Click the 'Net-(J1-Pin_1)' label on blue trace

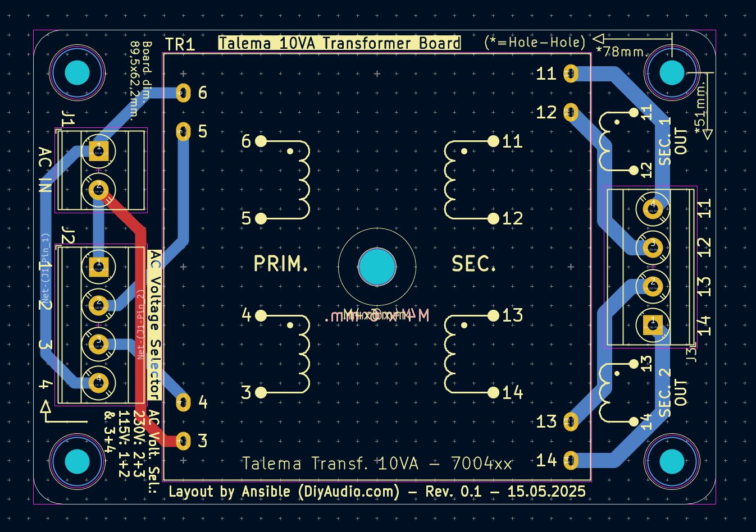(46, 268)
